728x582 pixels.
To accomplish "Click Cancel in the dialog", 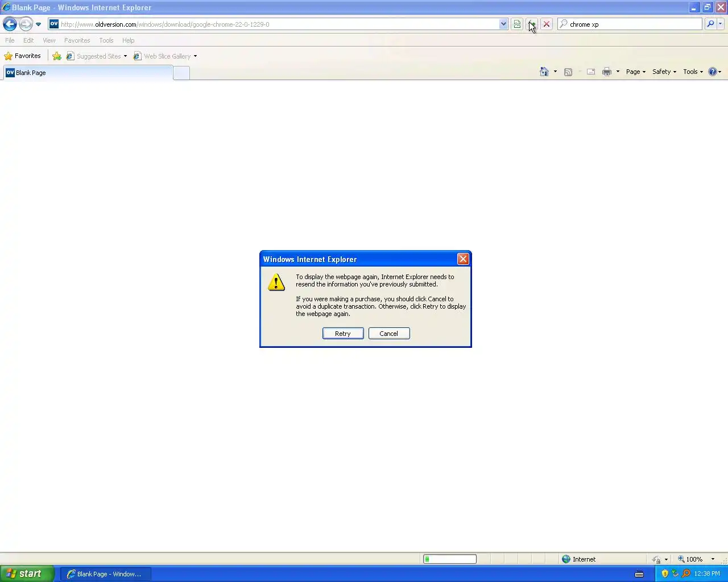I will click(389, 334).
